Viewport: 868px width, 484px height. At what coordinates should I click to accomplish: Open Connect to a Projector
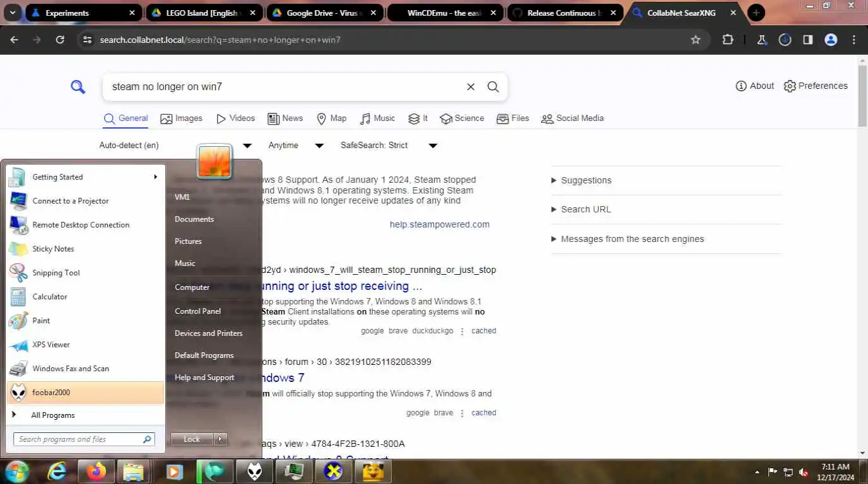point(85,201)
